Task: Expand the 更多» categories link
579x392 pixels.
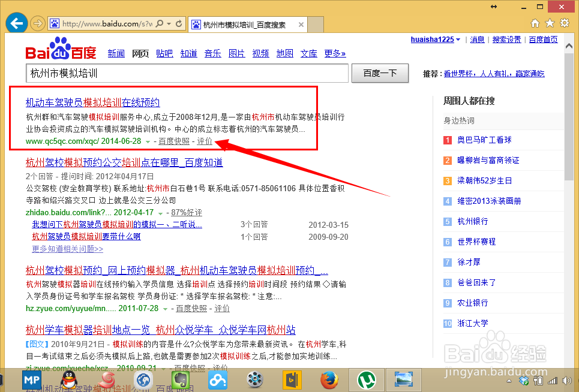Action: click(x=335, y=53)
